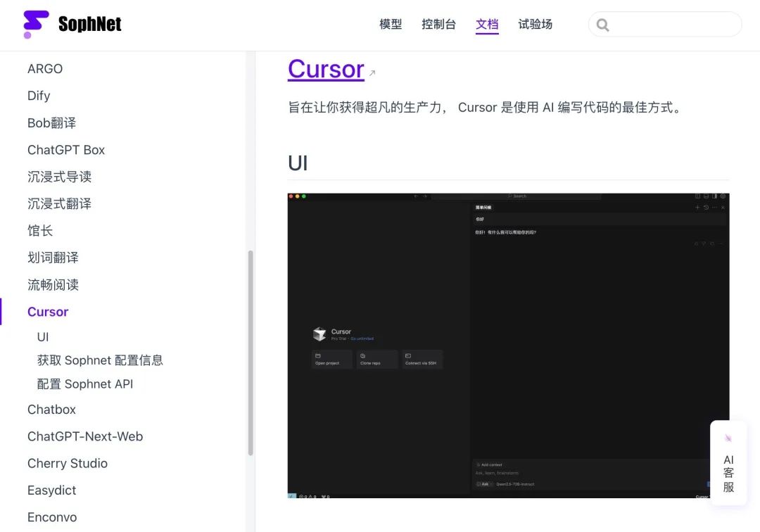Viewport: 760px width, 532px height.
Task: Jump to 获取 Sophnet 配置信息 subsection
Action: tap(100, 360)
